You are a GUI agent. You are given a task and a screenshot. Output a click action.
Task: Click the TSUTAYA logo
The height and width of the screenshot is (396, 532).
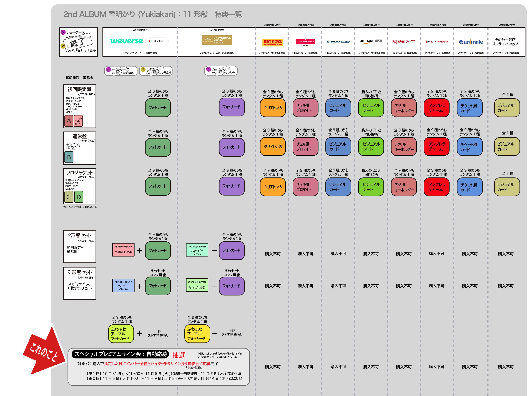(338, 41)
